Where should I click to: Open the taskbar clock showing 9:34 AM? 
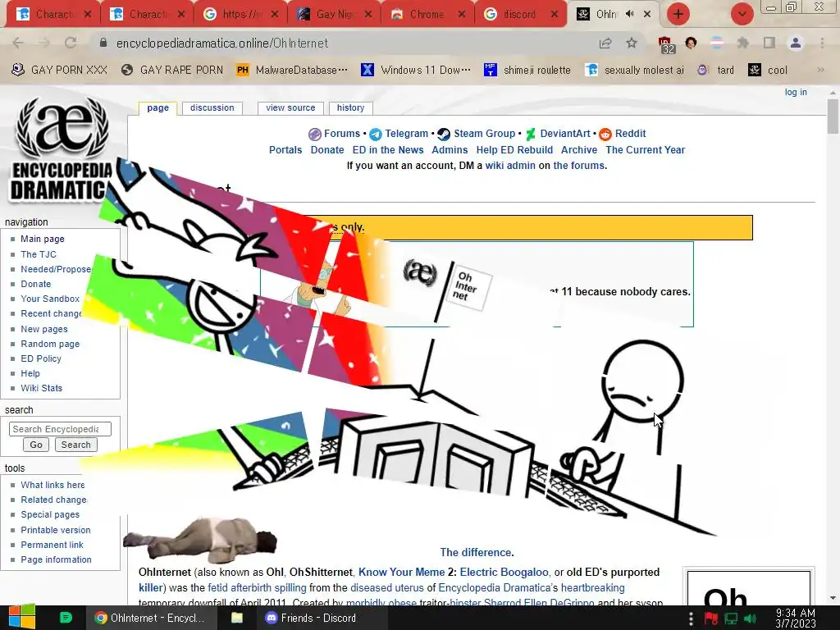click(796, 619)
